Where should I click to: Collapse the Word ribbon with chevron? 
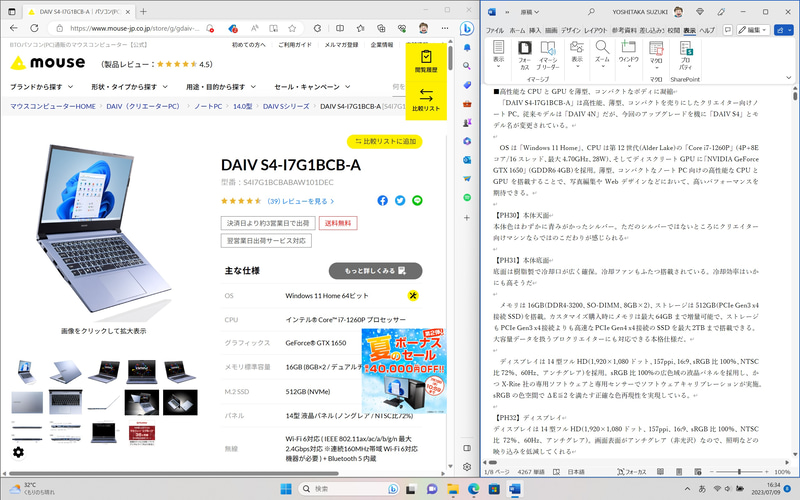[x=789, y=78]
